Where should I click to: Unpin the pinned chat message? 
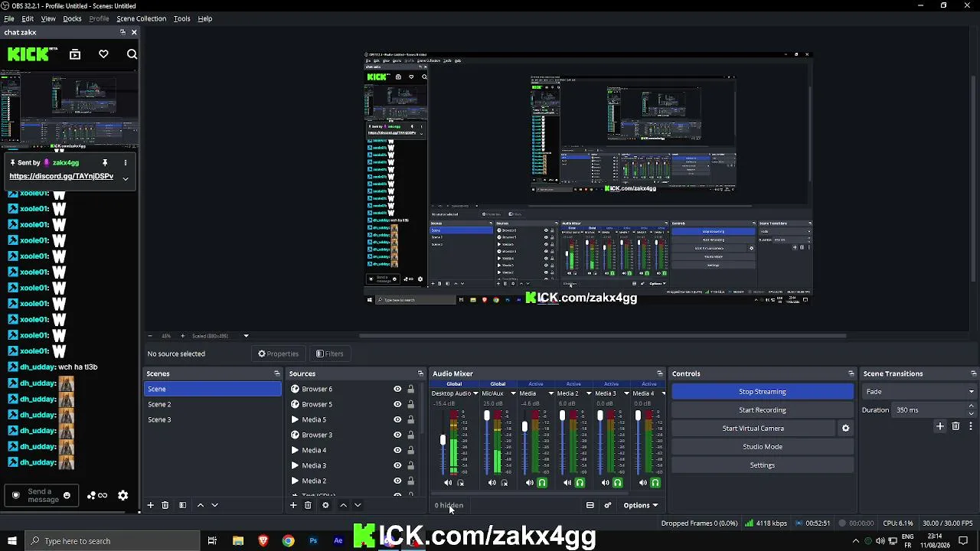tap(105, 162)
